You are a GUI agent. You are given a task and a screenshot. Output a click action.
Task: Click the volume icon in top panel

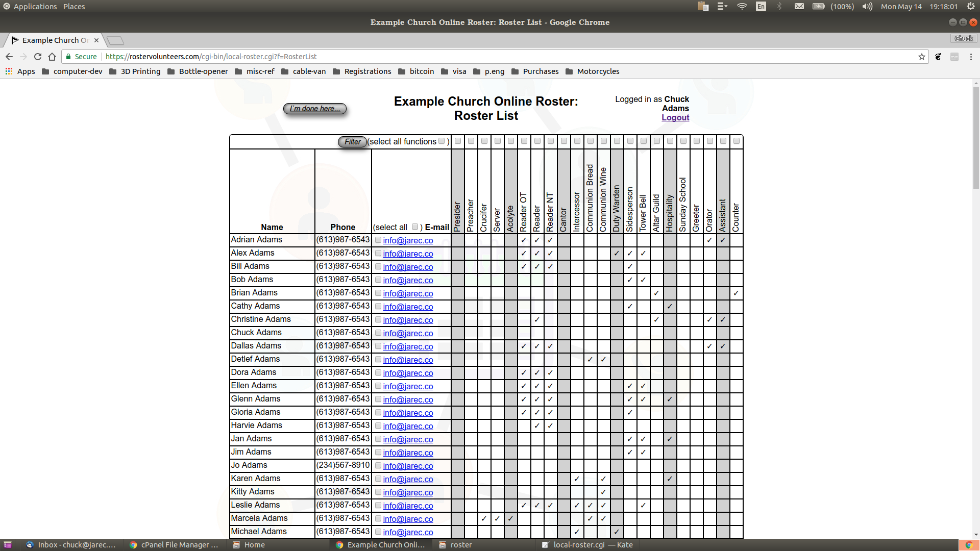(867, 7)
